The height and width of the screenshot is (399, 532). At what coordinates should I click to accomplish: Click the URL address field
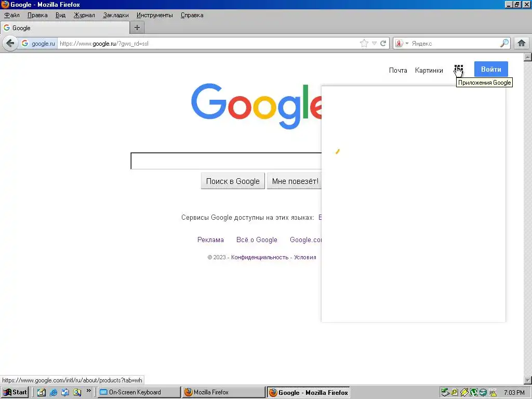point(207,44)
